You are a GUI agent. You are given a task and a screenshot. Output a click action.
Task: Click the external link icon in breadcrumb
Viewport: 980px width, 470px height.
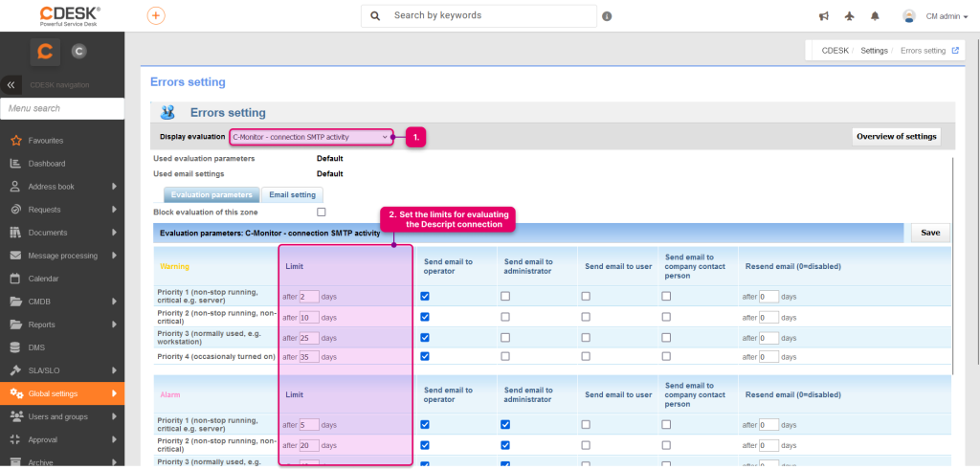955,51
